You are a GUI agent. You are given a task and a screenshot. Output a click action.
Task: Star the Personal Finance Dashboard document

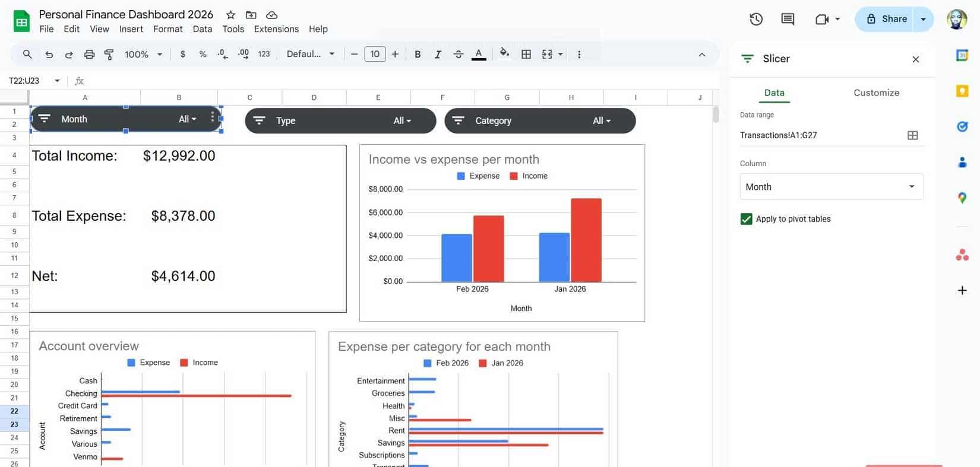click(231, 15)
